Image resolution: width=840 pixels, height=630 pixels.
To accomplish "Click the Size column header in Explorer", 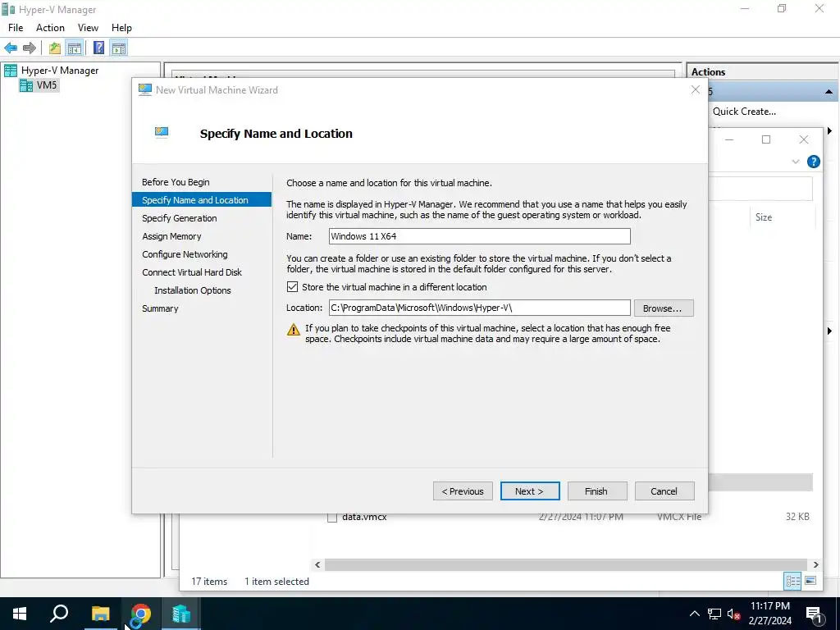I will point(764,217).
